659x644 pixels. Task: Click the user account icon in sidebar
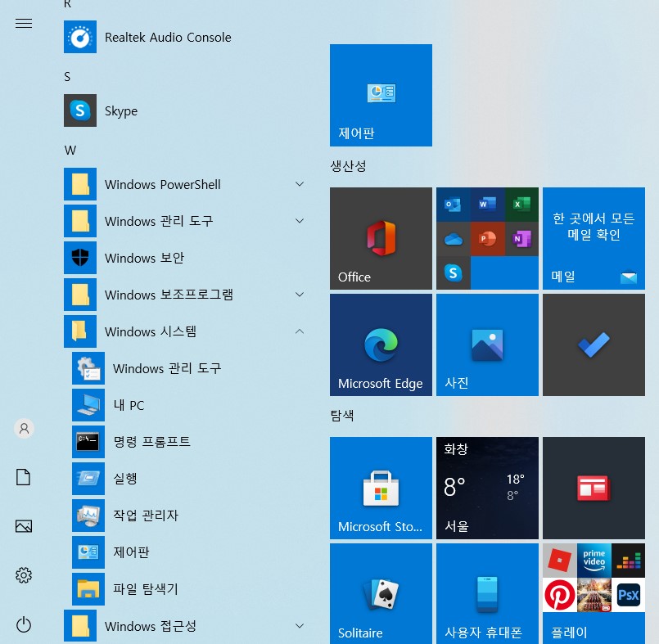(24, 429)
